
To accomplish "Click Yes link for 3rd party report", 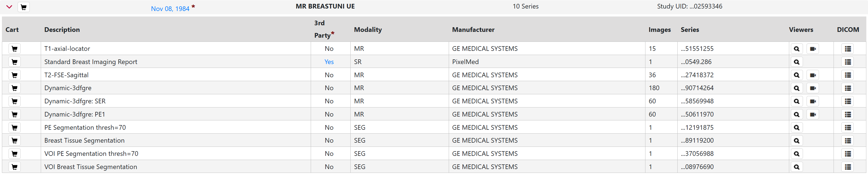I will [x=329, y=62].
